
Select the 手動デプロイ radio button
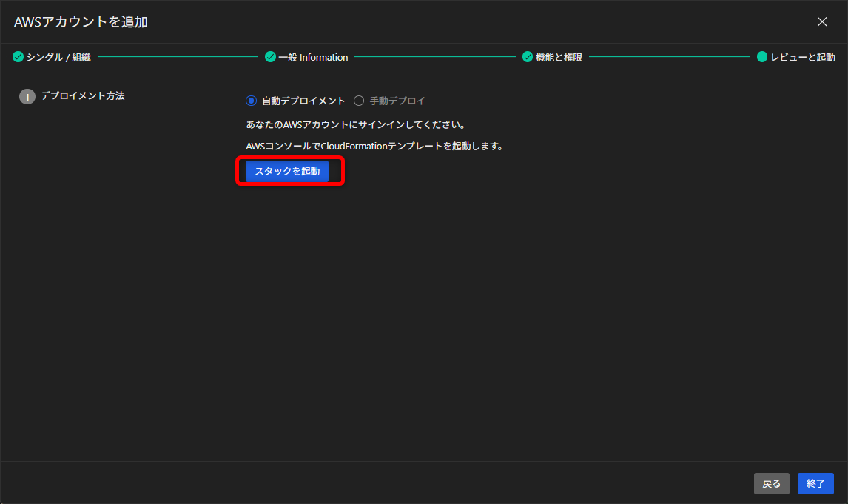357,101
